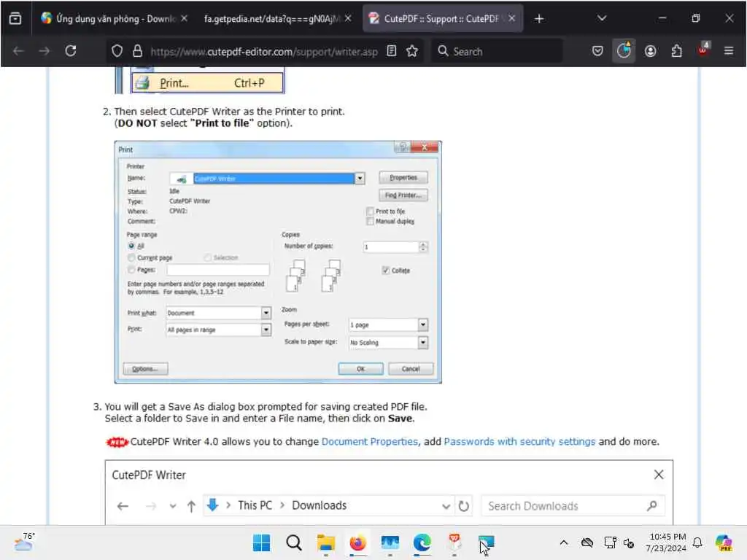Click the Firefox View icon
The width and height of the screenshot is (747, 560).
15,18
